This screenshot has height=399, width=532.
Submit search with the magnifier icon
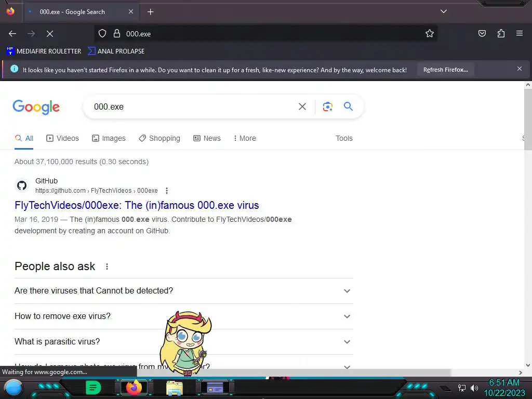click(x=348, y=106)
